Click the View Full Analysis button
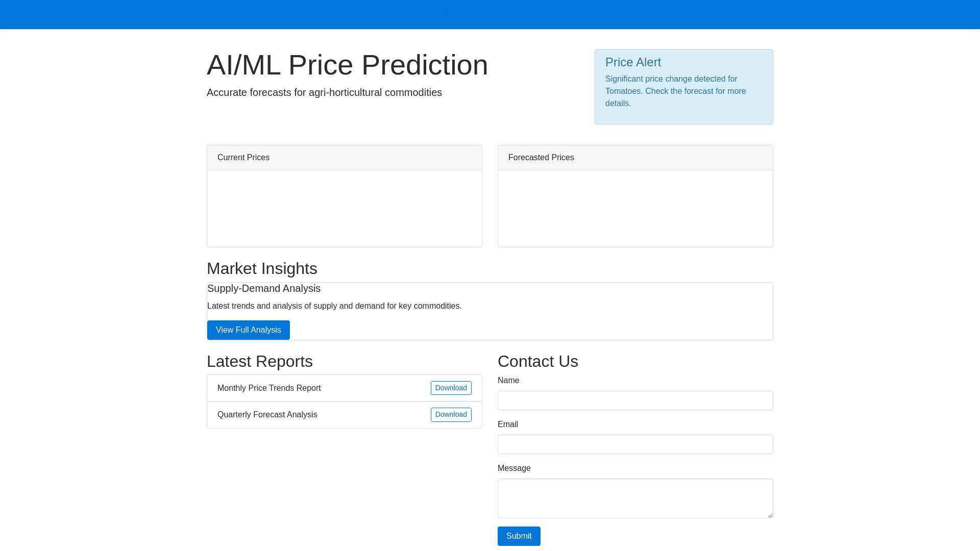Viewport: 980px width, 551px height. pos(248,330)
